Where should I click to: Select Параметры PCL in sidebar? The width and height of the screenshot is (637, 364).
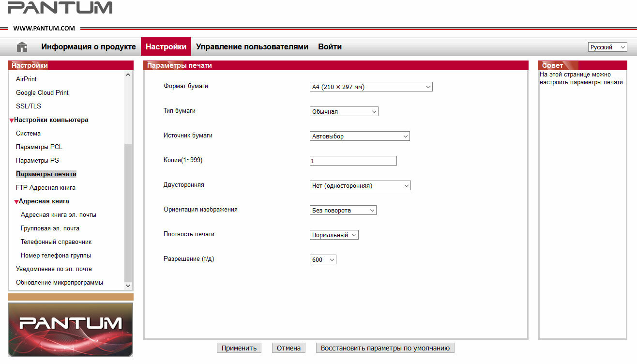coord(39,147)
